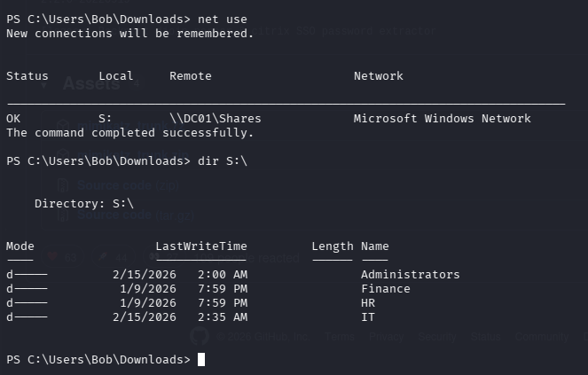Click the Administrators directory name
Viewport: 588px width, 375px height.
(410, 275)
